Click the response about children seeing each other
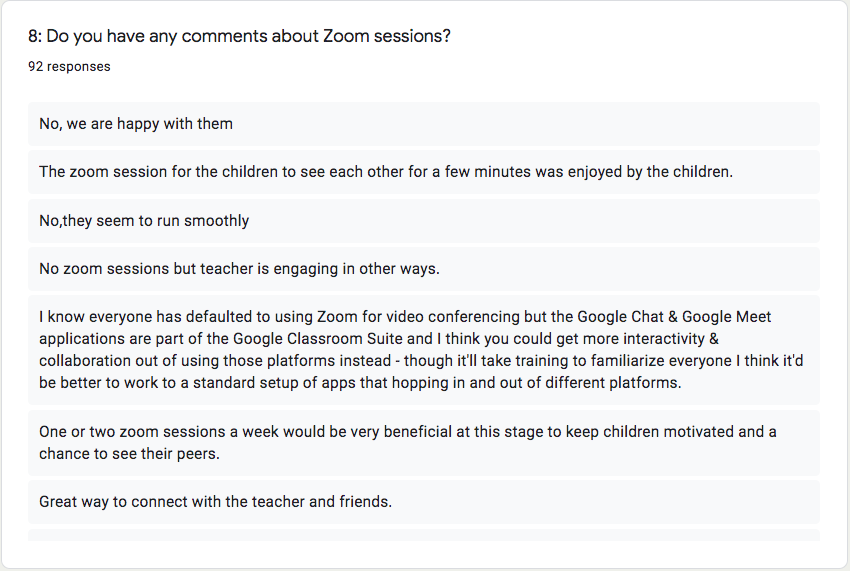Image resolution: width=850 pixels, height=571 pixels. pos(424,172)
